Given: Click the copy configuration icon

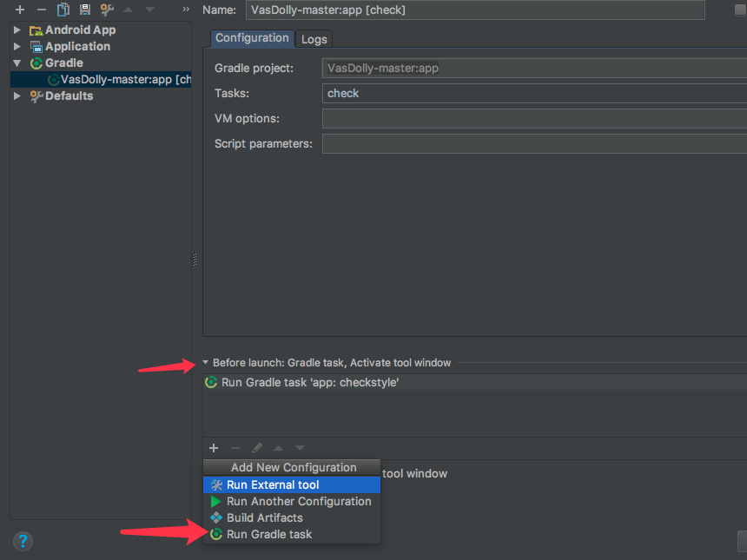Looking at the screenshot, I should point(63,10).
